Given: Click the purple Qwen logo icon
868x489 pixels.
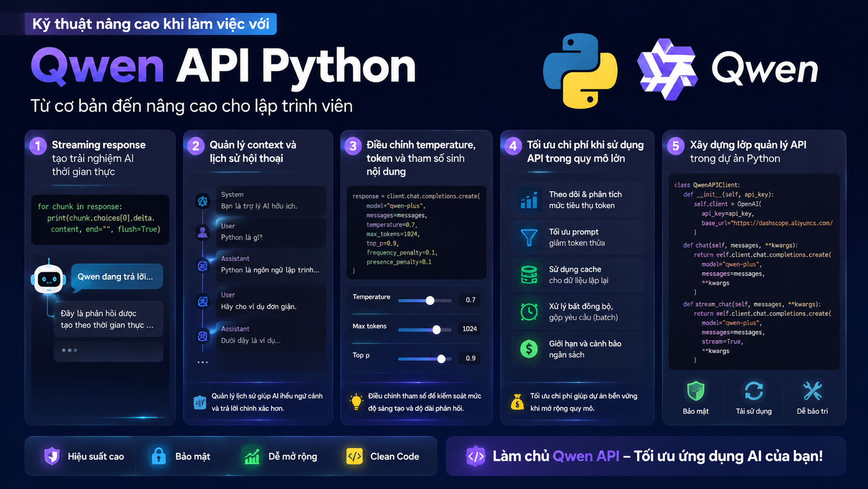Looking at the screenshot, I should [667, 69].
